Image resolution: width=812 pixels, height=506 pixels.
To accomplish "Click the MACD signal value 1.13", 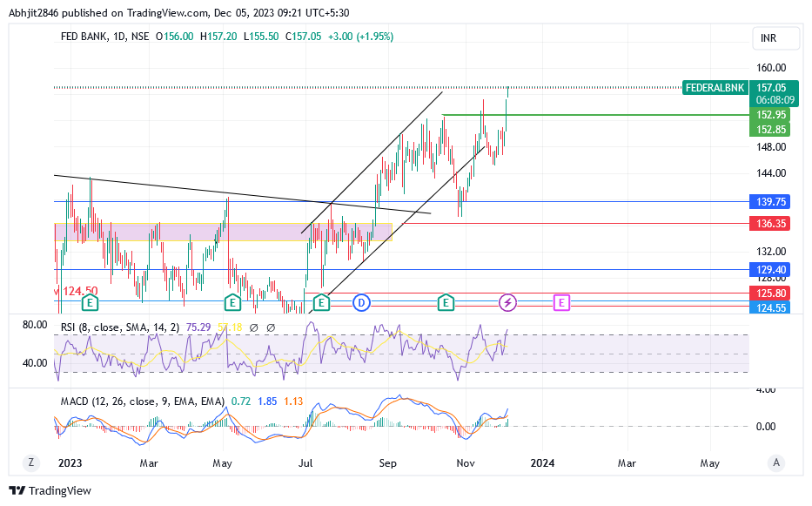I will [293, 401].
